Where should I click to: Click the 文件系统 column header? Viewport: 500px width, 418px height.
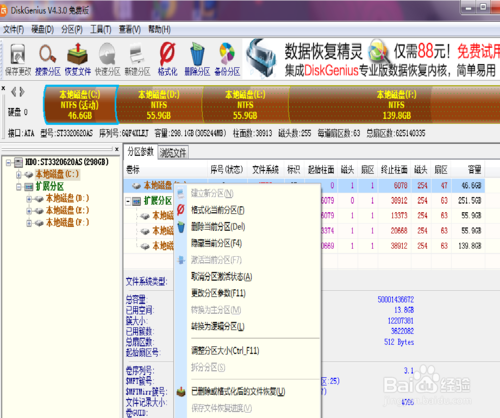(x=265, y=170)
